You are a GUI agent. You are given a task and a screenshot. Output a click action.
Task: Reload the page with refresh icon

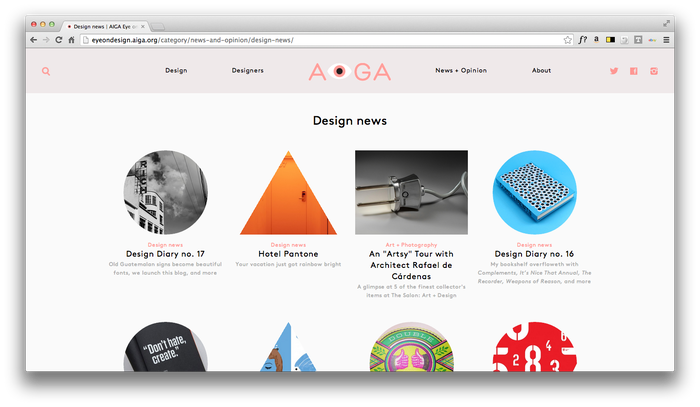58,40
